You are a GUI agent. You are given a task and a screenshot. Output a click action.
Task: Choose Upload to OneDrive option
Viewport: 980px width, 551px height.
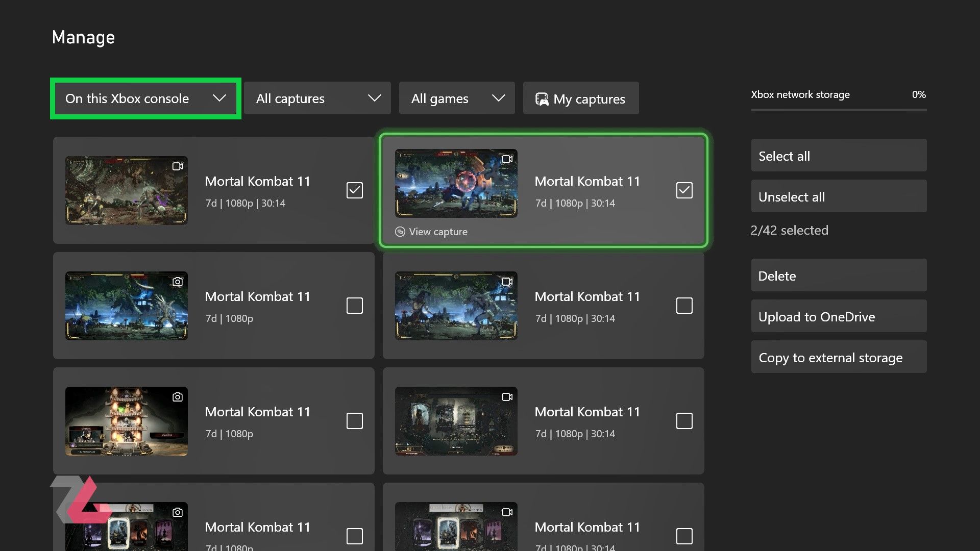click(838, 317)
